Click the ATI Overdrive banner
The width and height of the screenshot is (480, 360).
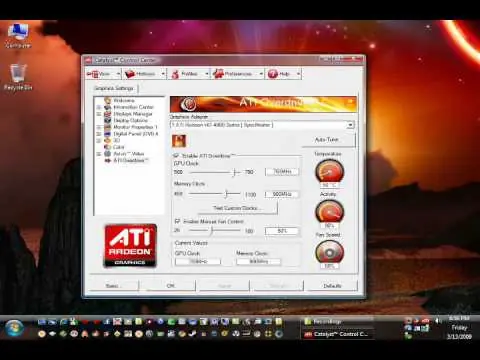point(263,104)
